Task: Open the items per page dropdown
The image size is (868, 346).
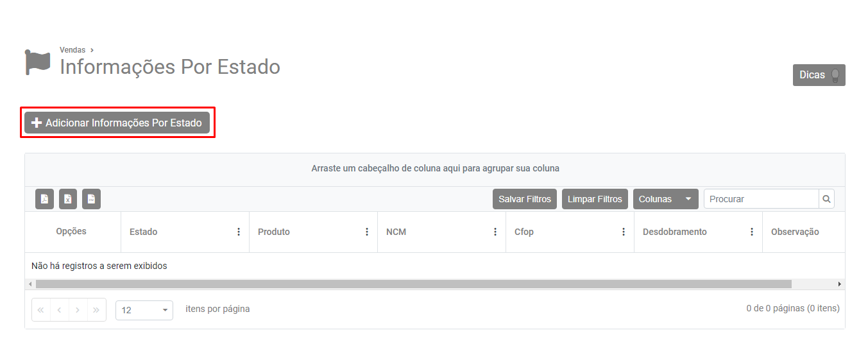Action: tap(144, 310)
